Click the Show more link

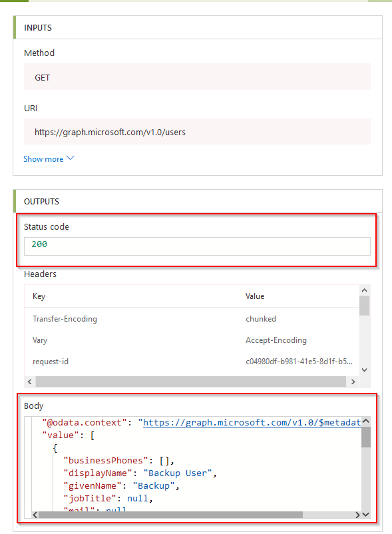point(43,159)
